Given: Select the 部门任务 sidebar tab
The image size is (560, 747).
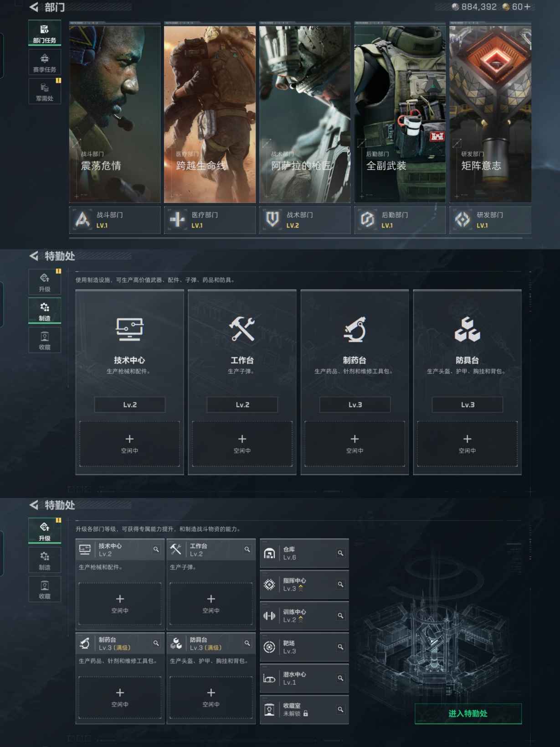Looking at the screenshot, I should point(45,34).
